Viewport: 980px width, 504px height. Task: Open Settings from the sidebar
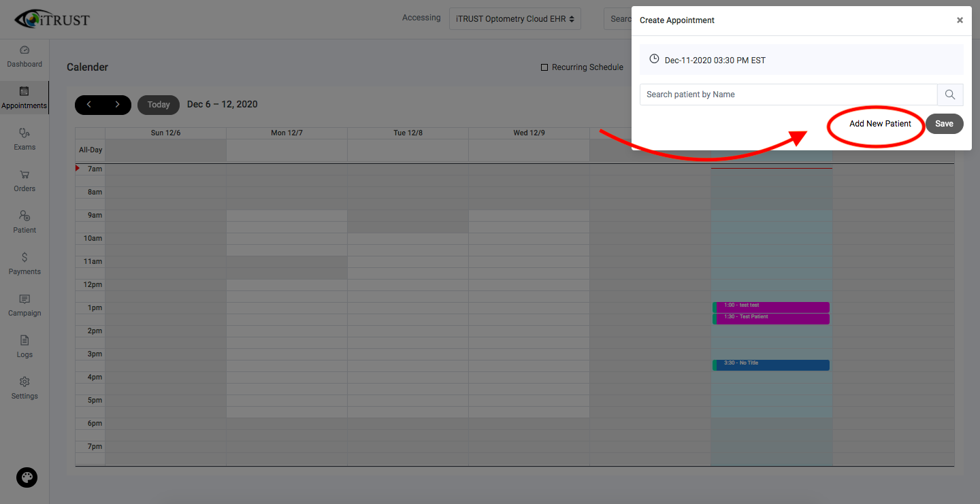pos(24,389)
